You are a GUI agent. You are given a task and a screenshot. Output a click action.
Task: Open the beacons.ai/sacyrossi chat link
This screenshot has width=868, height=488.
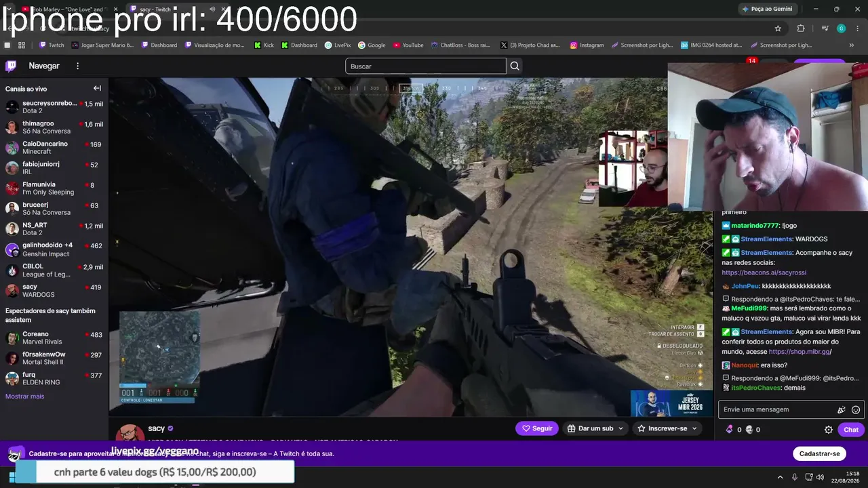pos(764,272)
